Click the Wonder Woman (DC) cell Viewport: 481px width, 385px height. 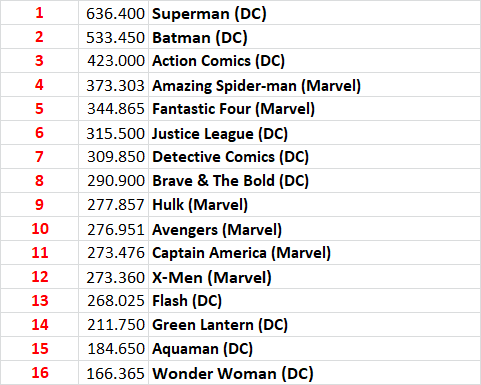(314, 373)
